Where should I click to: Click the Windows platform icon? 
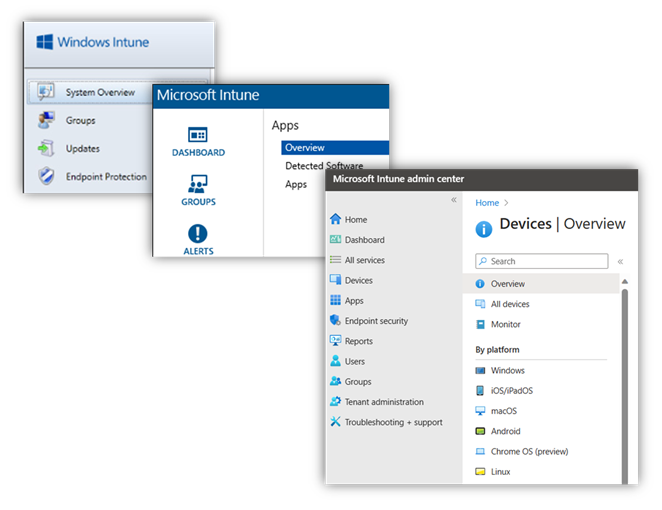click(x=480, y=370)
